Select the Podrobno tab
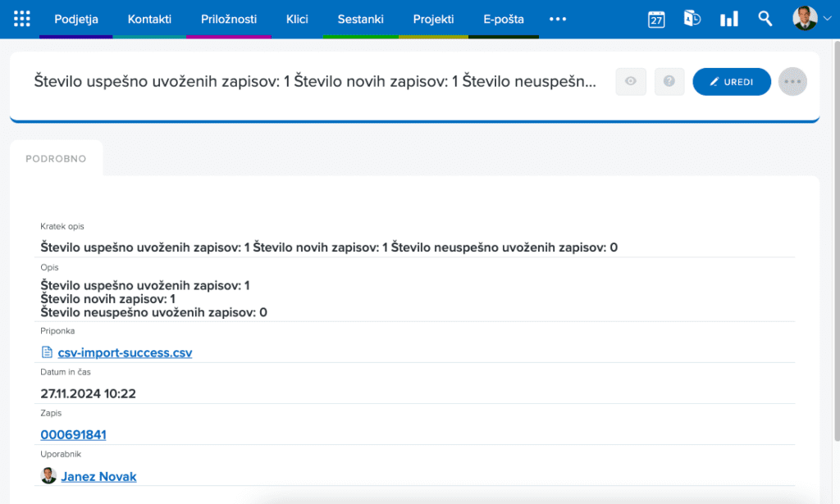The width and height of the screenshot is (840, 504). pyautogui.click(x=56, y=159)
